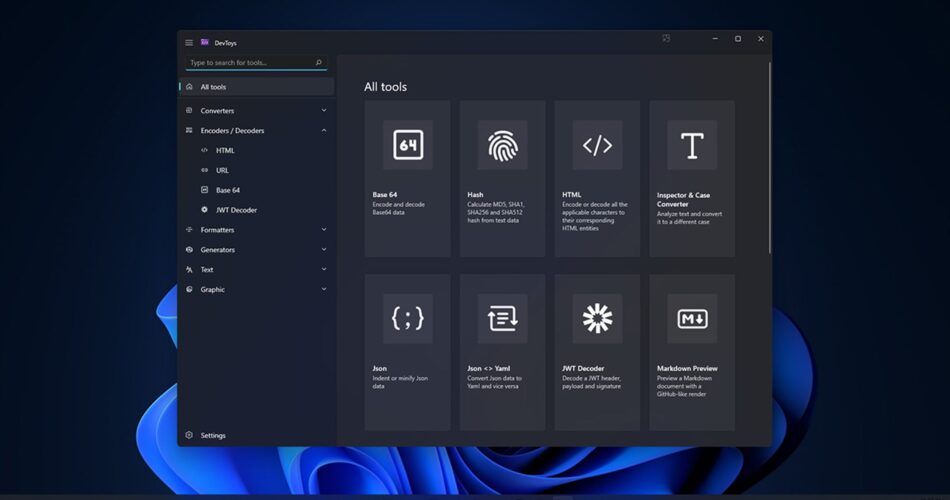
Task: Click the 'Hash' tile title
Action: (x=475, y=195)
